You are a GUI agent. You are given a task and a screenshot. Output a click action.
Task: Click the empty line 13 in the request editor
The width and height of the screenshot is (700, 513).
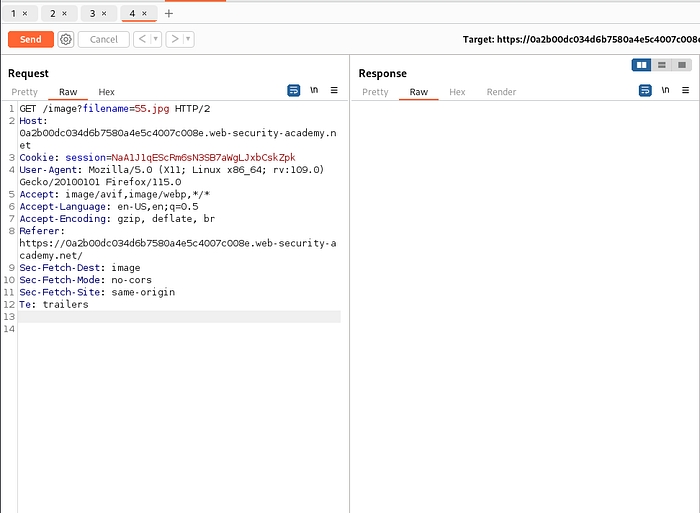coord(180,317)
